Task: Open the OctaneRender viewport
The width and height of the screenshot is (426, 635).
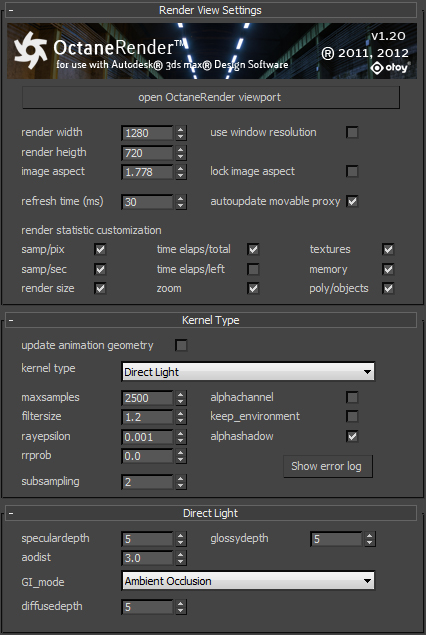Action: pyautogui.click(x=211, y=97)
